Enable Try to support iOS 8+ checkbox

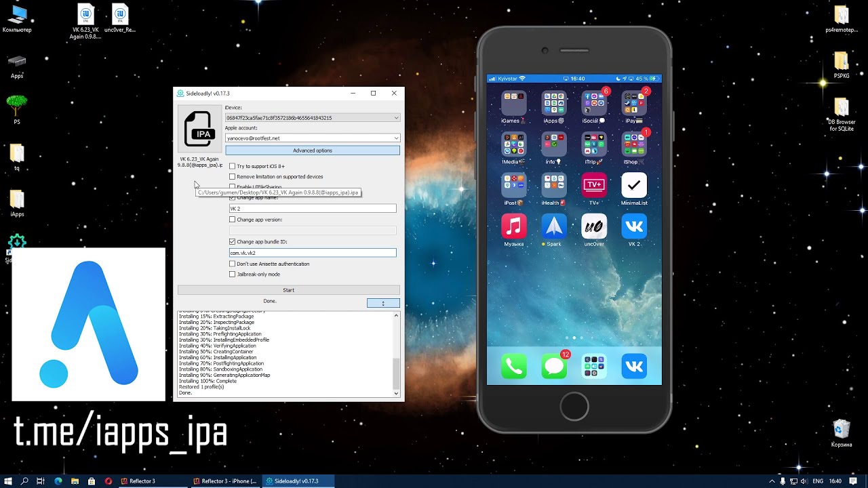(232, 166)
